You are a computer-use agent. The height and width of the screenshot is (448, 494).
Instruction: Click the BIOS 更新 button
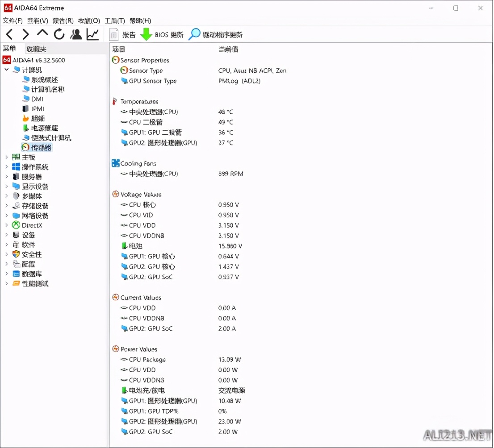(169, 35)
